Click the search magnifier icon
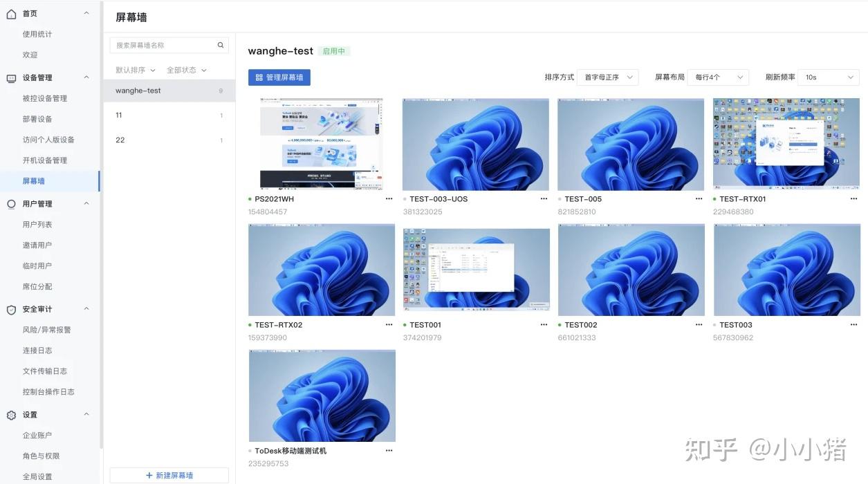The image size is (868, 484). pos(221,45)
